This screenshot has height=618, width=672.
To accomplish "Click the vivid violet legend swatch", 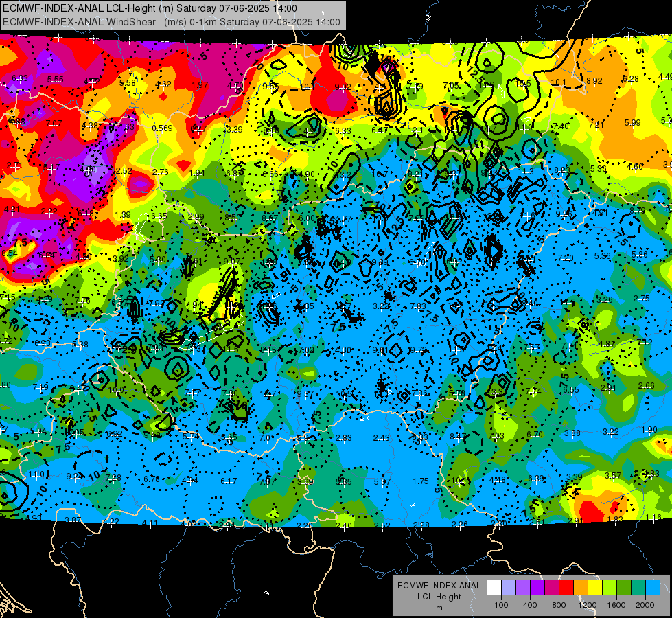I will pyautogui.click(x=537, y=588).
